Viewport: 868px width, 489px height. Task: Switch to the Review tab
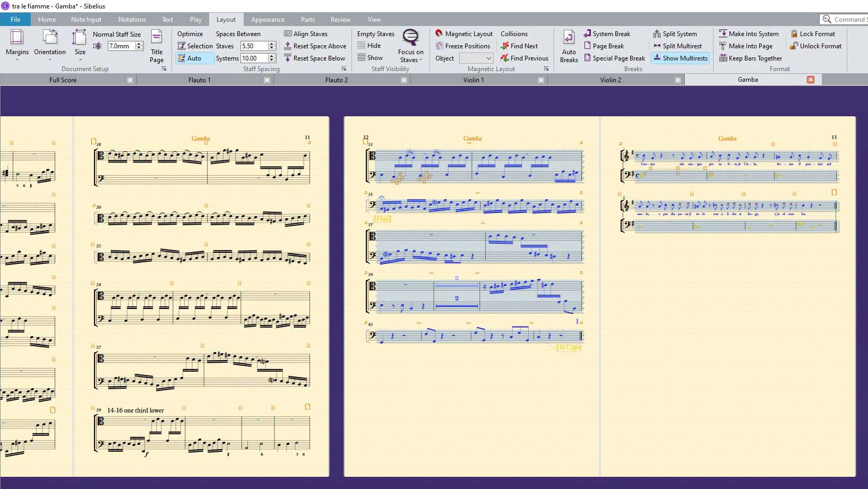(340, 20)
